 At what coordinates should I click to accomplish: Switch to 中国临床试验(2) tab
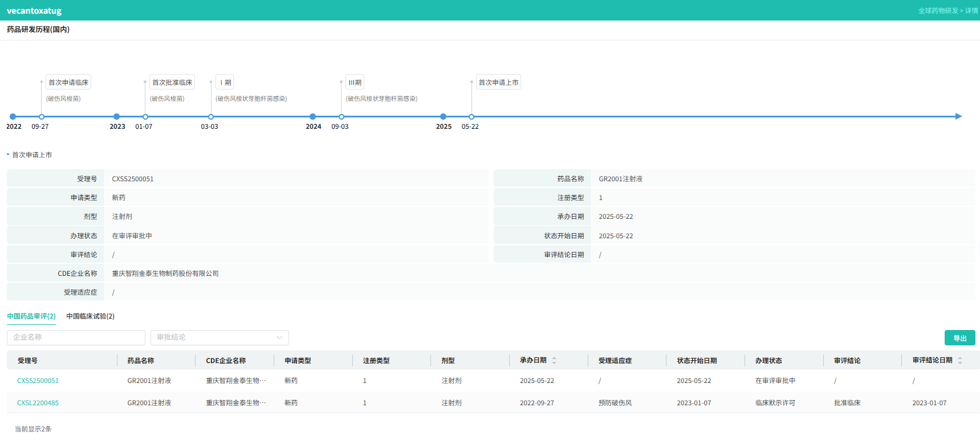[x=90, y=316]
